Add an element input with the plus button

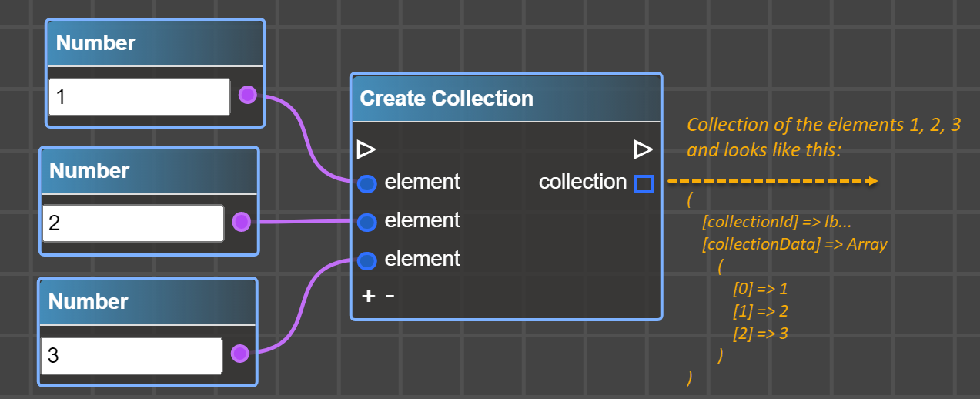pyautogui.click(x=369, y=296)
